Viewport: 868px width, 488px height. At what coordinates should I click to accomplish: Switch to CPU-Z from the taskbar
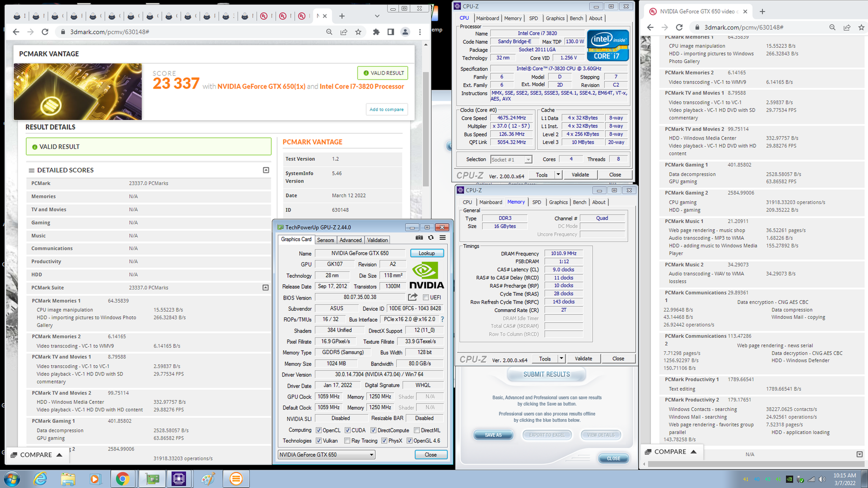[179, 479]
